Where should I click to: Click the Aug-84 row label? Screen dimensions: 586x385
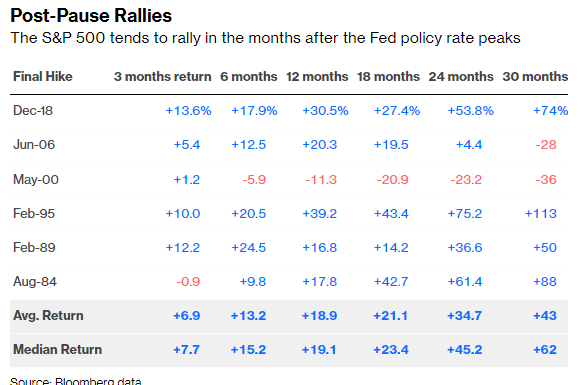35,281
